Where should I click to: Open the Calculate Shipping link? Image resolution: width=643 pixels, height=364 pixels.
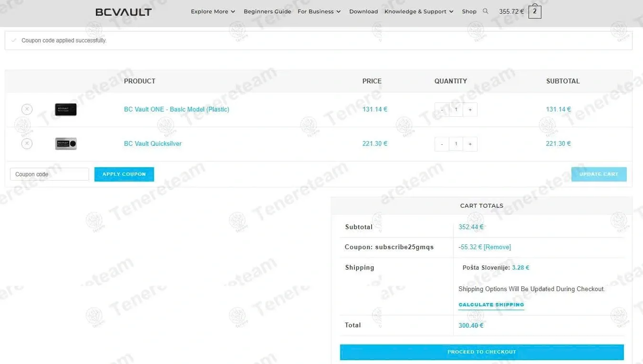coord(491,305)
